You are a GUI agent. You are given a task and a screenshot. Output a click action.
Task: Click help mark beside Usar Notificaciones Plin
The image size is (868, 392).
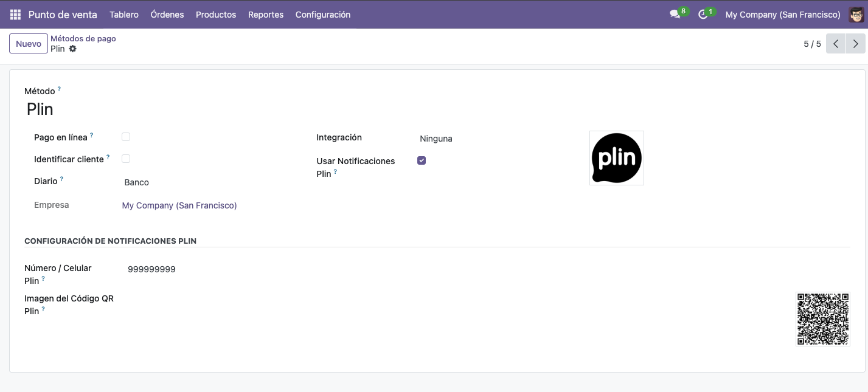[x=335, y=172]
